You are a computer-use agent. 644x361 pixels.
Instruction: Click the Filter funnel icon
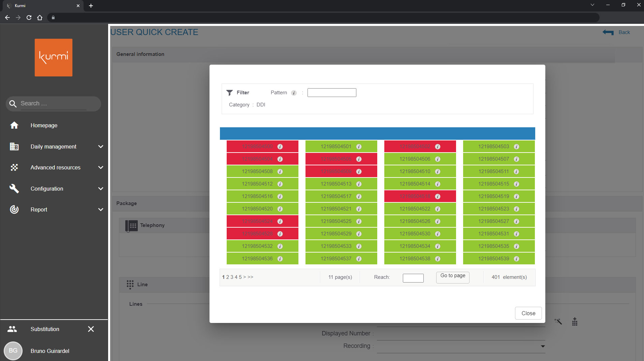click(x=229, y=93)
